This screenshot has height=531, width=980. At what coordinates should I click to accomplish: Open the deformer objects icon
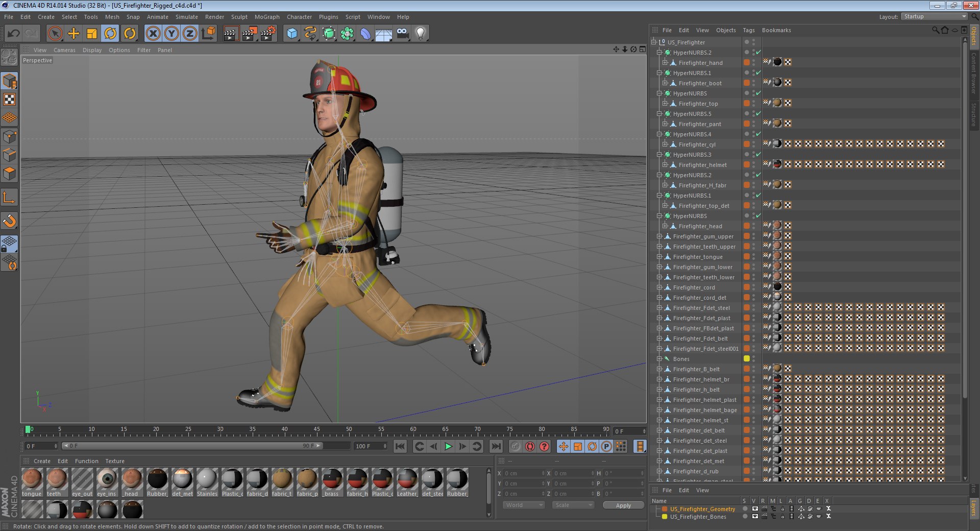pyautogui.click(x=365, y=34)
